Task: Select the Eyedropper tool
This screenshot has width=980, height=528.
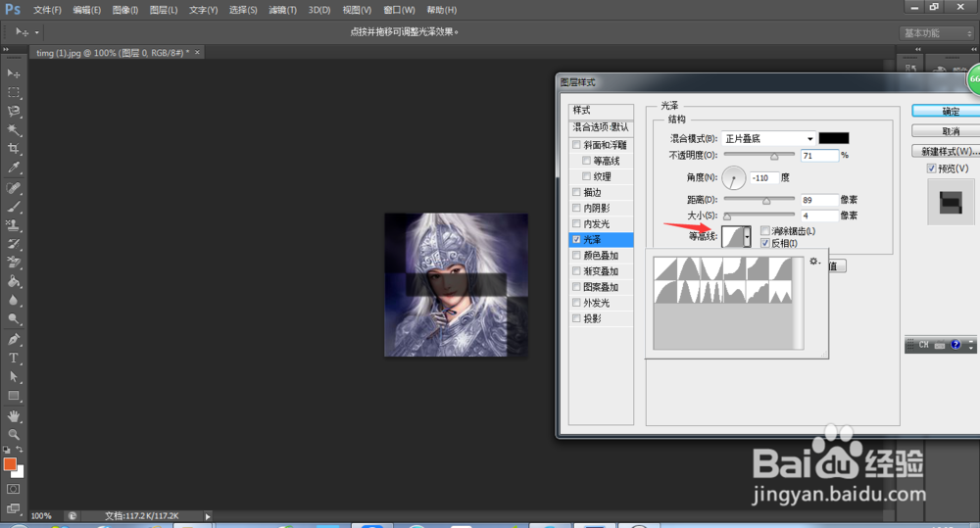Action: 13,168
